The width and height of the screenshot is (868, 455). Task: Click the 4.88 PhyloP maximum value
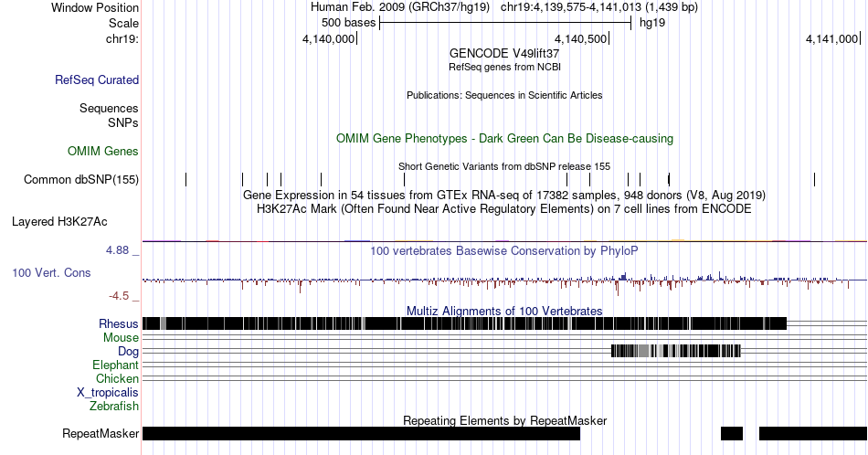117,250
